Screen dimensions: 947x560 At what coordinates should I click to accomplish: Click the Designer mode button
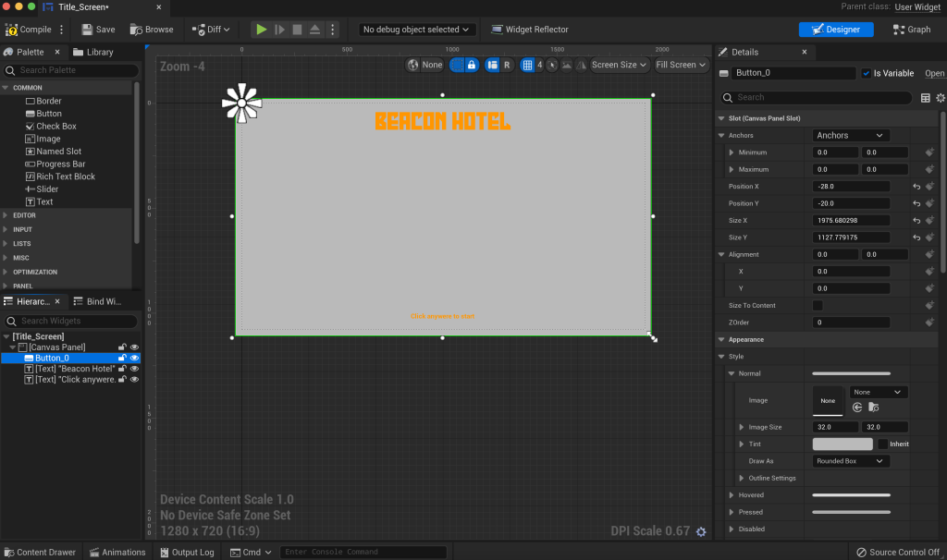tap(836, 30)
